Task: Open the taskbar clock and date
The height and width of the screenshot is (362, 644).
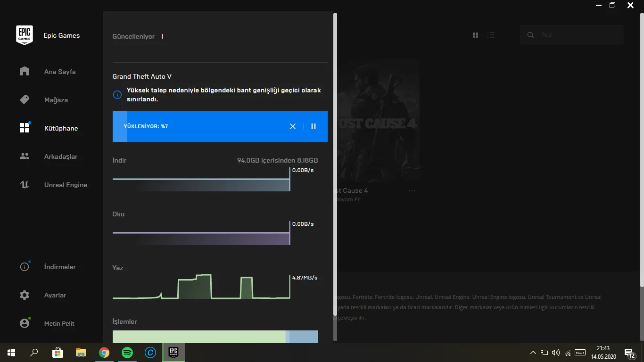Action: (x=603, y=353)
